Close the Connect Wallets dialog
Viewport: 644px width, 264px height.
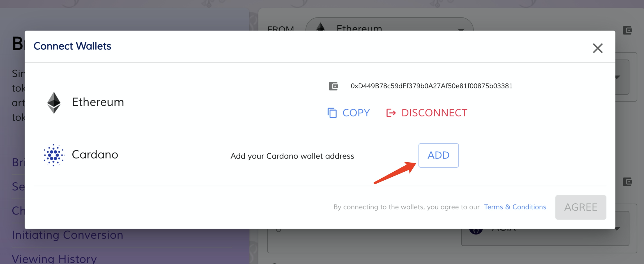pyautogui.click(x=597, y=48)
